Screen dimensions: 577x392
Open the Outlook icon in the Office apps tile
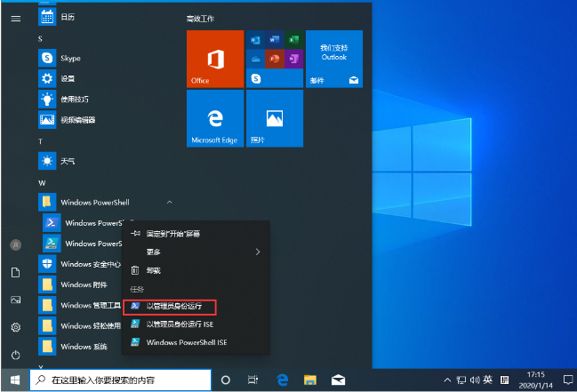tap(255, 40)
